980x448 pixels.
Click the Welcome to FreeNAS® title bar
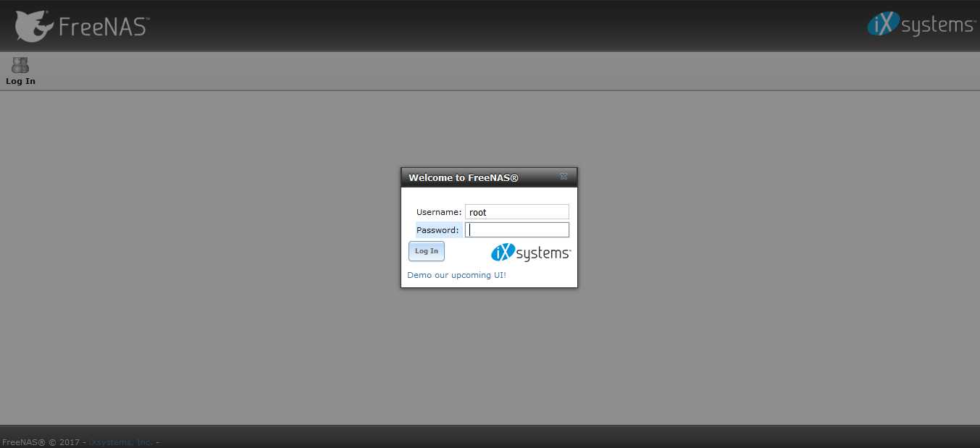489,177
